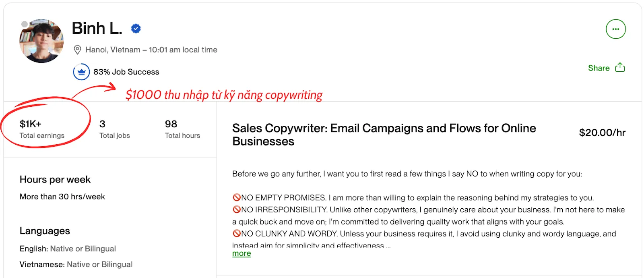Viewport: 644px width, 278px height.
Task: Click the Sales Copywriter profile title
Action: pyautogui.click(x=384, y=135)
